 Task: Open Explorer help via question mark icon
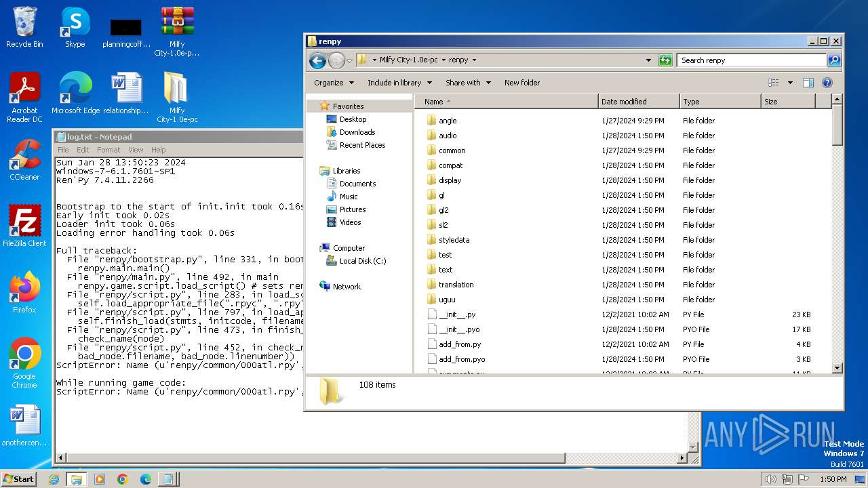click(x=827, y=83)
